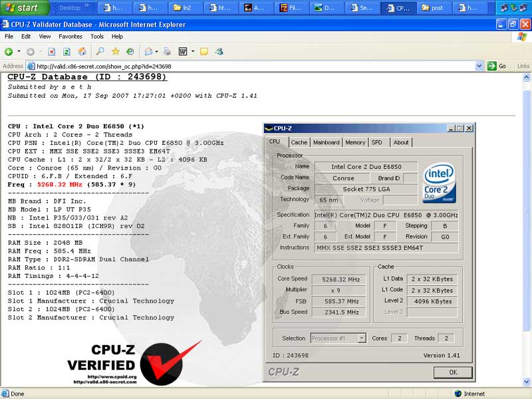Click the Mail envelope icon
532x399 pixels.
(x=148, y=52)
